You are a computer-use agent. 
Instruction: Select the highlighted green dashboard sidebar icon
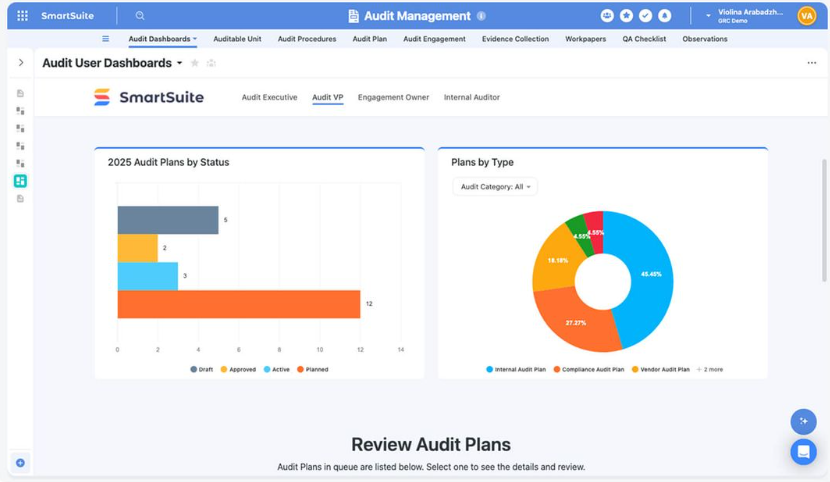(20, 181)
